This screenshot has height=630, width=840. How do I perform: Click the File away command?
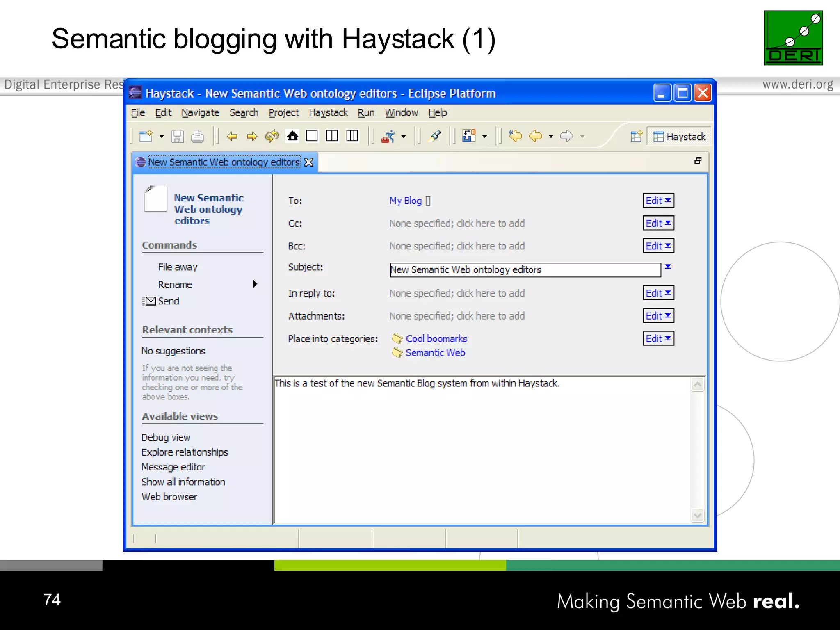[x=178, y=267]
